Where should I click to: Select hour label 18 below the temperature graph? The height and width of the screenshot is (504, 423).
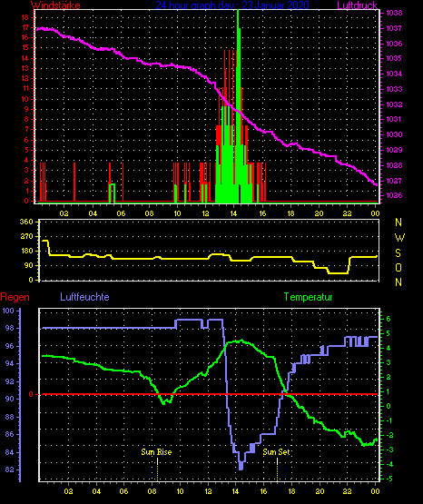click(x=291, y=491)
